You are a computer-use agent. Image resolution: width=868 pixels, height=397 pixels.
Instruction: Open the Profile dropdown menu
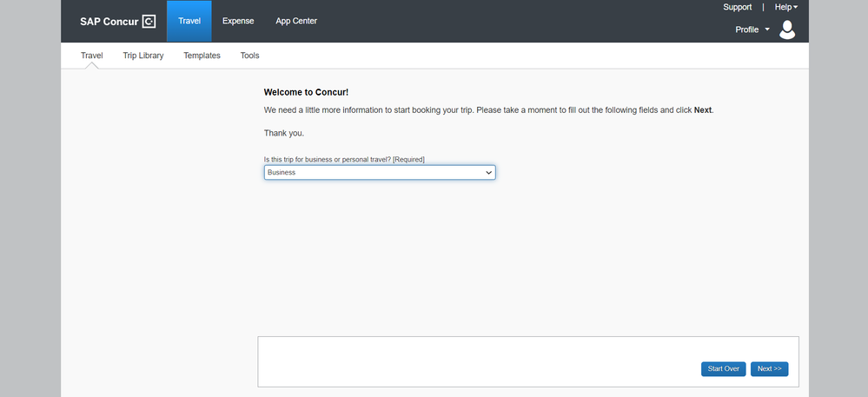752,30
